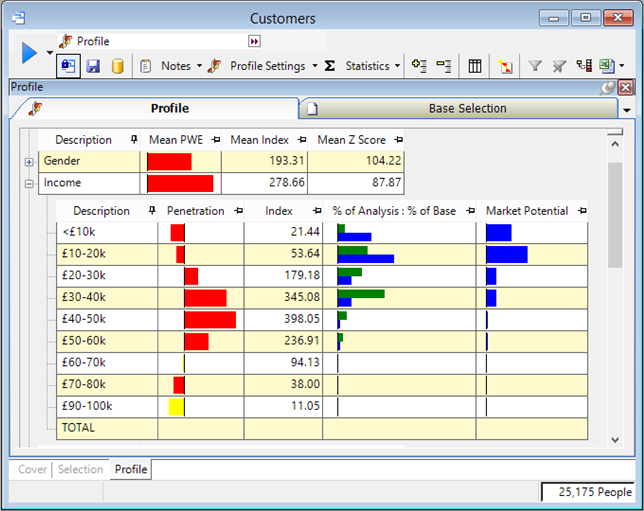Expand the Gender row
644x511 pixels.
[x=28, y=162]
